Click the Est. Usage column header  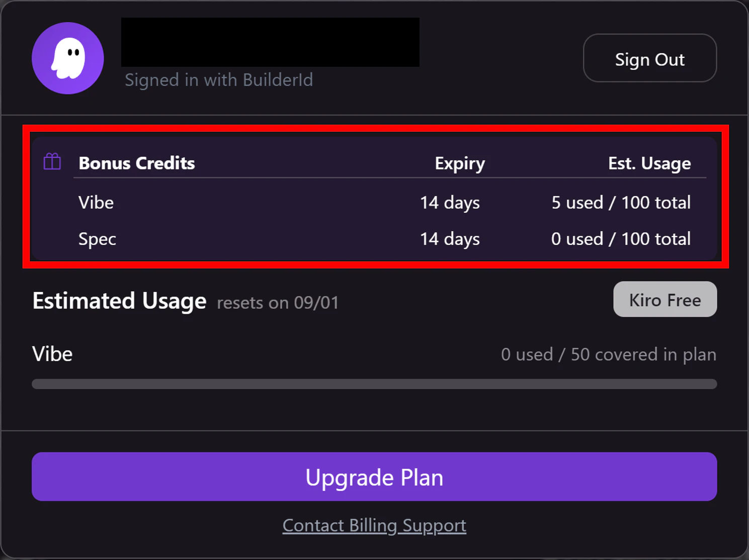point(649,164)
